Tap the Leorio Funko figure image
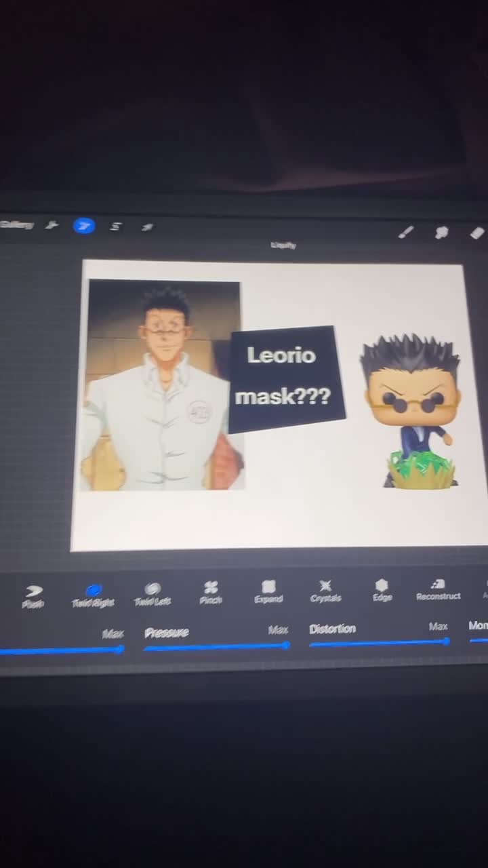Image resolution: width=488 pixels, height=868 pixels. [411, 411]
